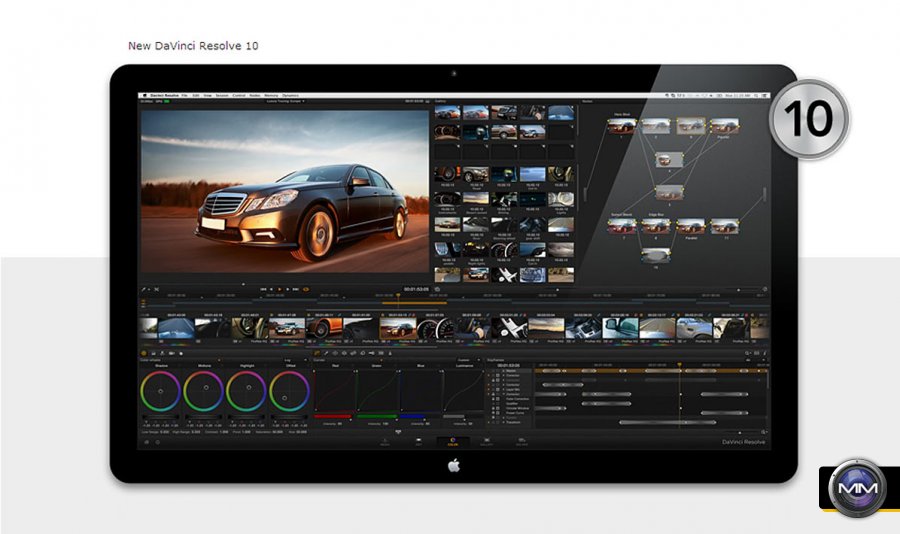Click the MM logo badge
The height and width of the screenshot is (534, 900).
858,488
